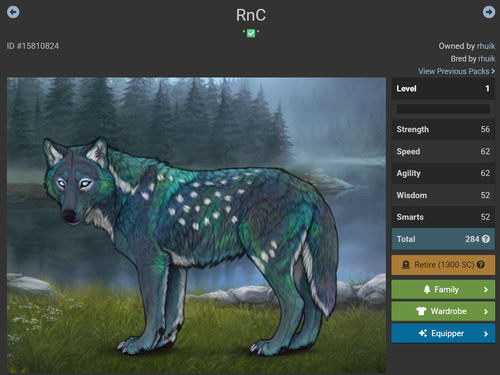
Task: Expand the Family chevron arrow
Action: [x=486, y=290]
